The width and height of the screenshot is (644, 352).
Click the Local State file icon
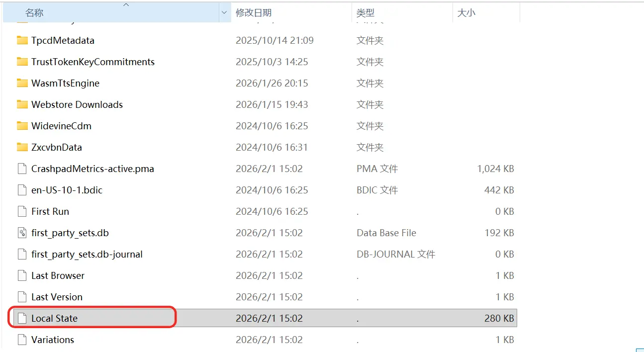point(22,318)
